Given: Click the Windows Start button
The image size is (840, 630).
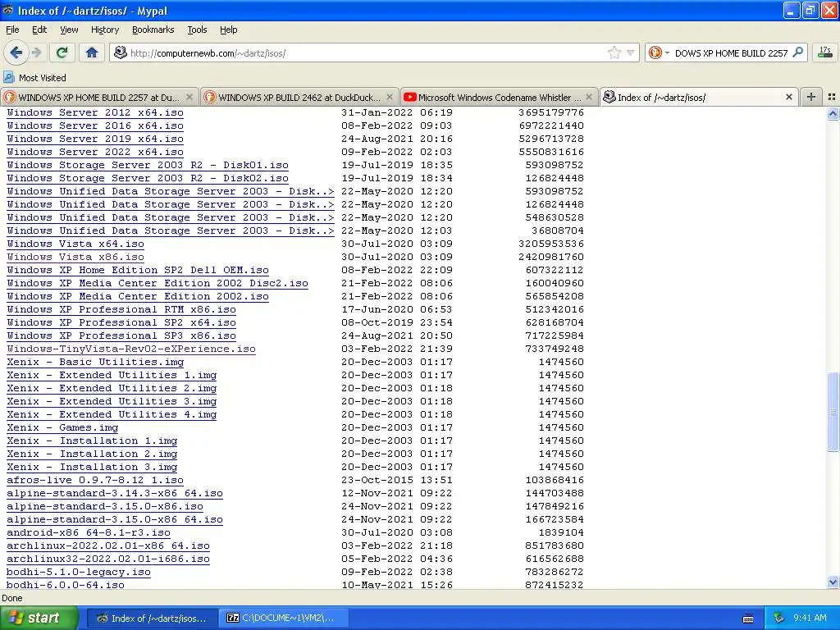Looking at the screenshot, I should [x=39, y=619].
